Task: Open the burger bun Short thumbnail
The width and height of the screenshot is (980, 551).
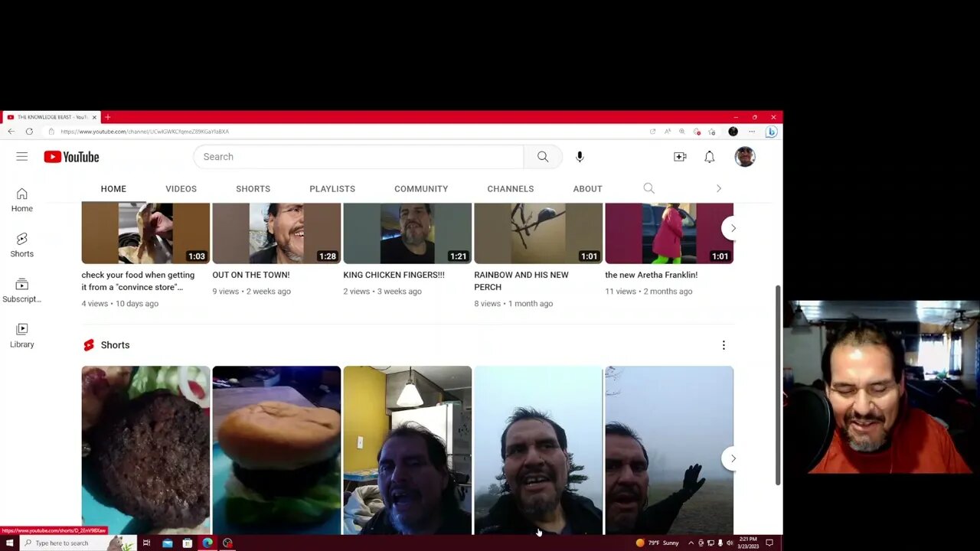Action: (276, 450)
